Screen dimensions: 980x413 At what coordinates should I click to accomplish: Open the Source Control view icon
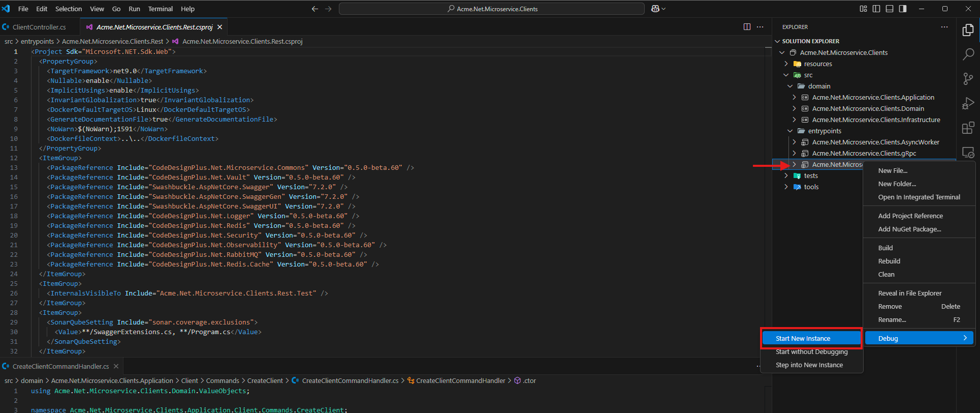pyautogui.click(x=968, y=78)
